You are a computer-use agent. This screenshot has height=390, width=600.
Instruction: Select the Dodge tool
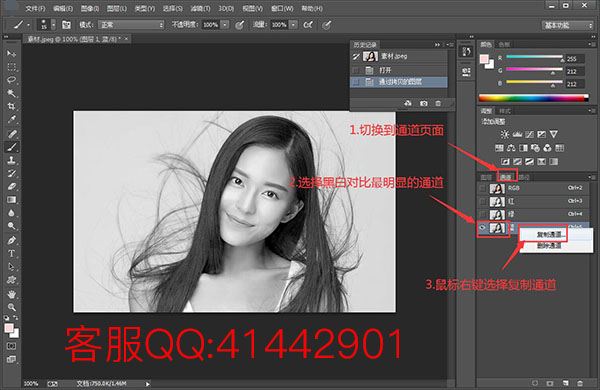(x=11, y=226)
